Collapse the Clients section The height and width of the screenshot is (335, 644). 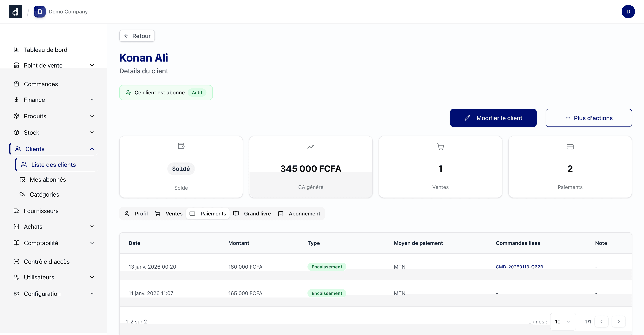[92, 149]
